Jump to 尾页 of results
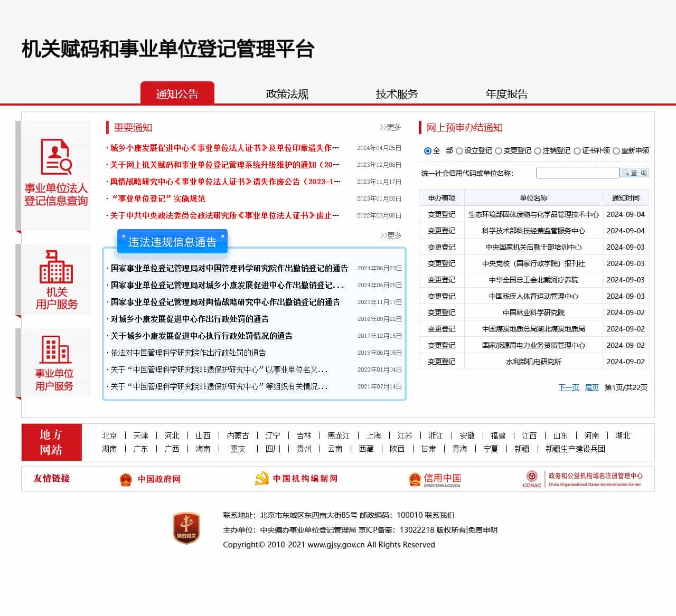 coord(592,387)
